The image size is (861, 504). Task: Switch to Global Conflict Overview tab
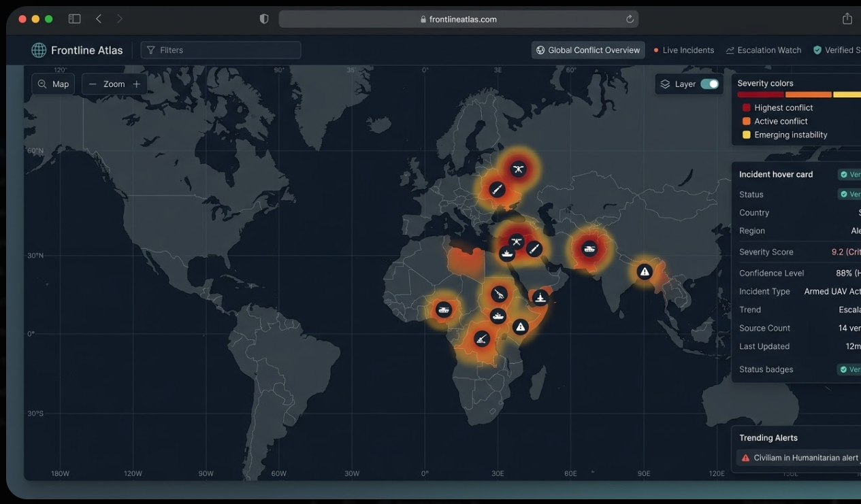588,50
